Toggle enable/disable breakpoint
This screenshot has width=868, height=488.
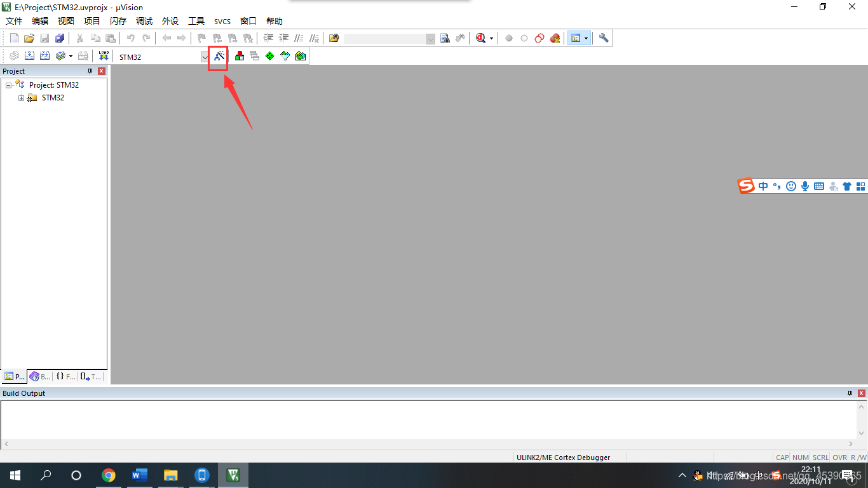(x=524, y=38)
